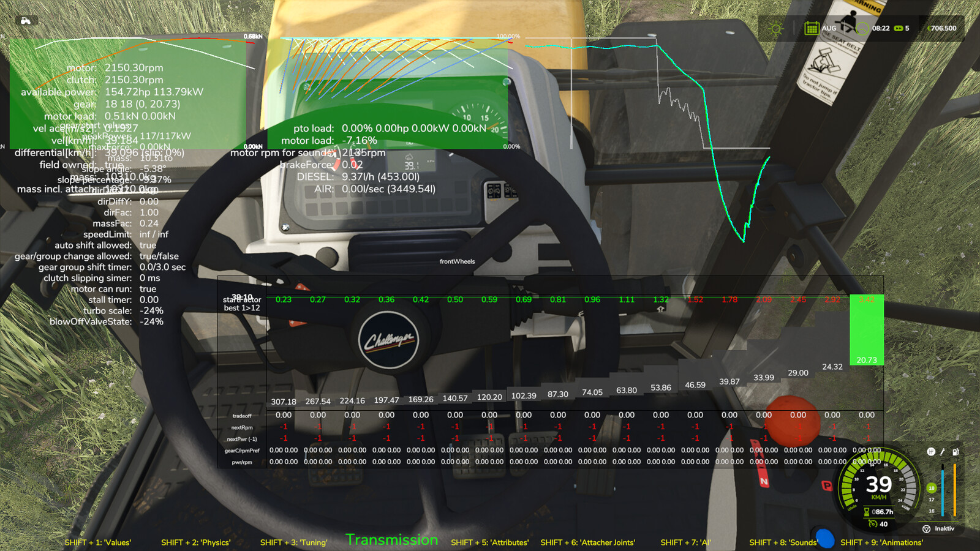The width and height of the screenshot is (980, 551).
Task: Click the orange fuel level bar
Action: (955, 490)
